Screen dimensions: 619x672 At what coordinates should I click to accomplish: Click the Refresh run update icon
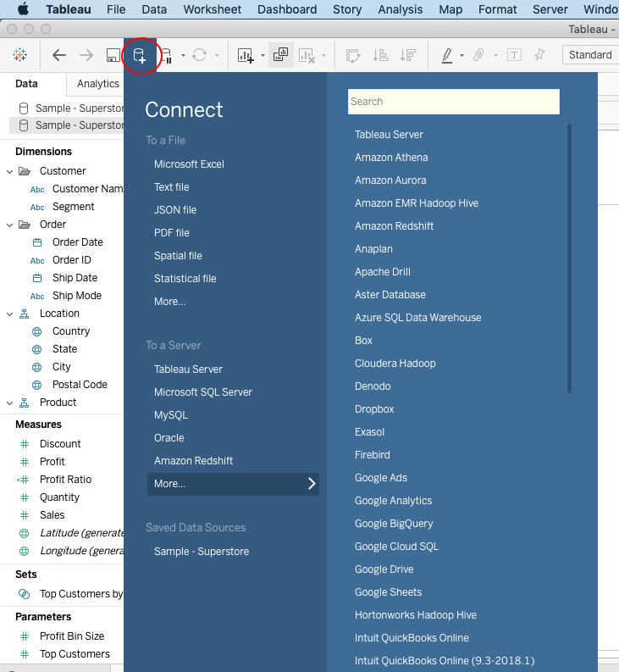(200, 55)
